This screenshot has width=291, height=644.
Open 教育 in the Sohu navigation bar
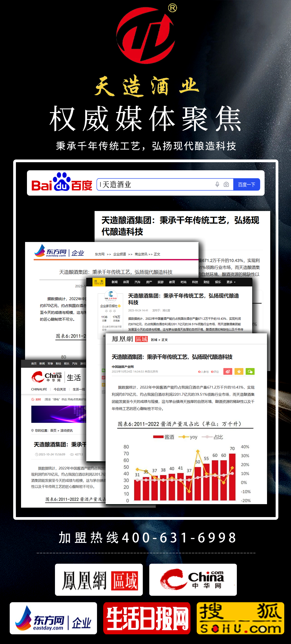pos(172,282)
